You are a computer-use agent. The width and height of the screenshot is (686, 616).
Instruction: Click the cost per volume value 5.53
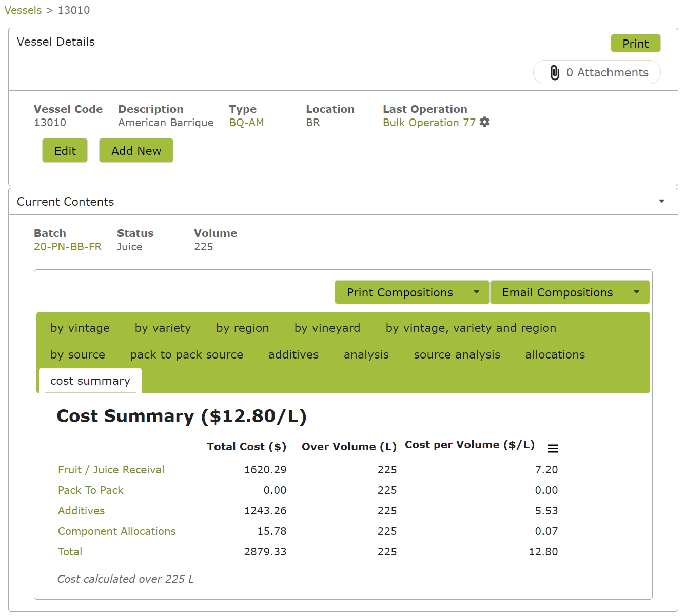point(546,511)
